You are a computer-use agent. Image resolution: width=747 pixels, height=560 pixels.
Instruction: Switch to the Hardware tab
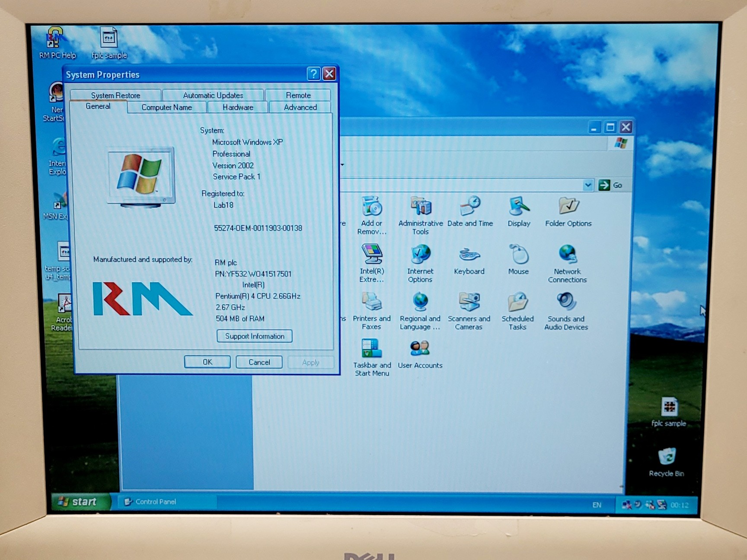238,107
